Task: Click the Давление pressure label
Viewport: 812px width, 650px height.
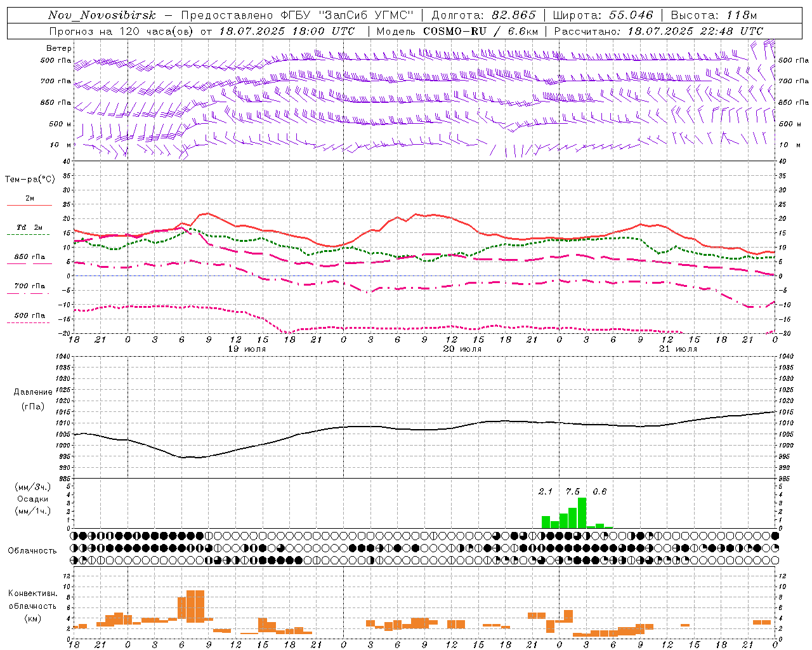Action: [x=33, y=392]
